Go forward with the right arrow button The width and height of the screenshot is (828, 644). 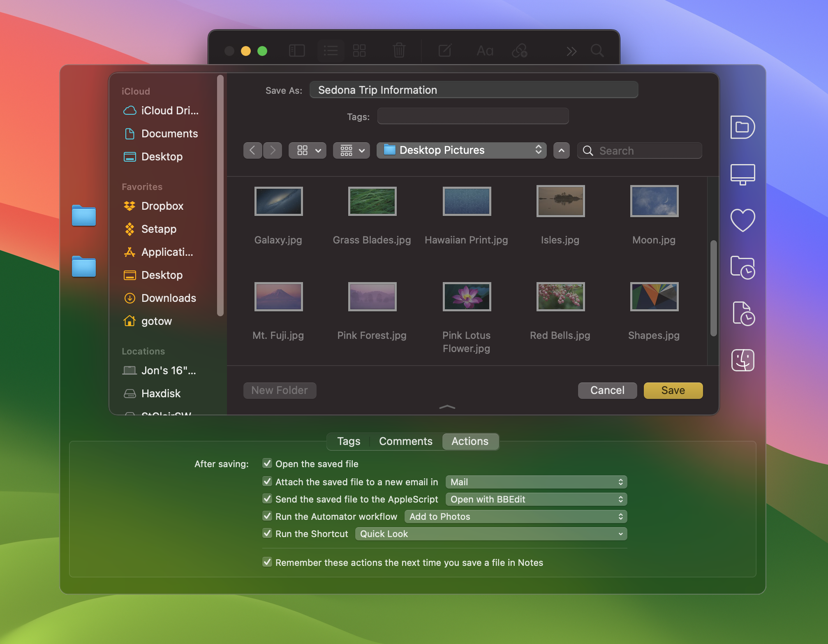(x=273, y=151)
